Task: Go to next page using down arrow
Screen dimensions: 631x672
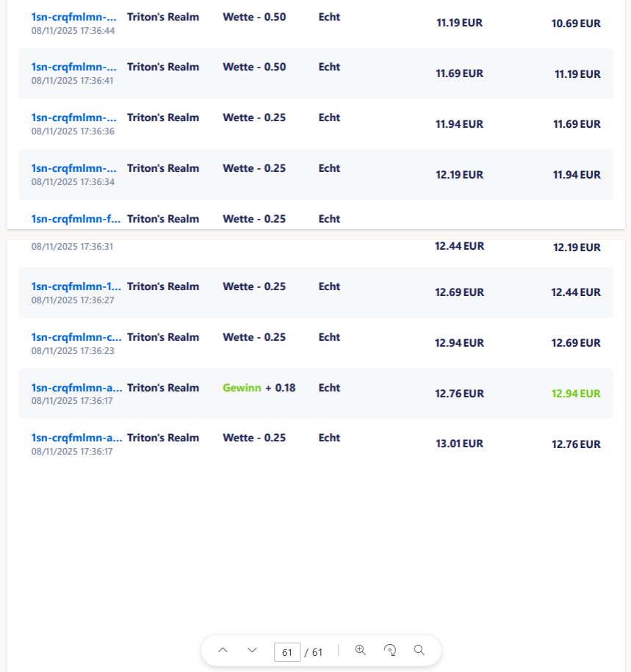Action: pyautogui.click(x=252, y=651)
